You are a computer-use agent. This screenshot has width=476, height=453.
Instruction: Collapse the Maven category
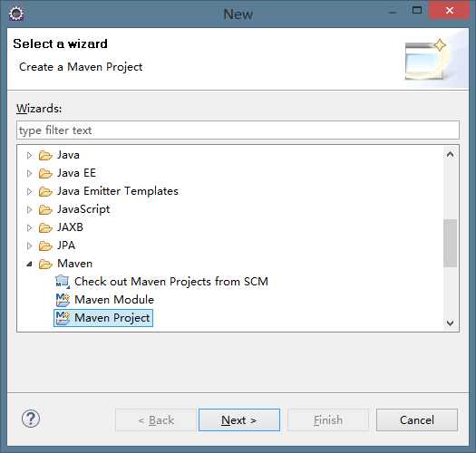tap(29, 264)
